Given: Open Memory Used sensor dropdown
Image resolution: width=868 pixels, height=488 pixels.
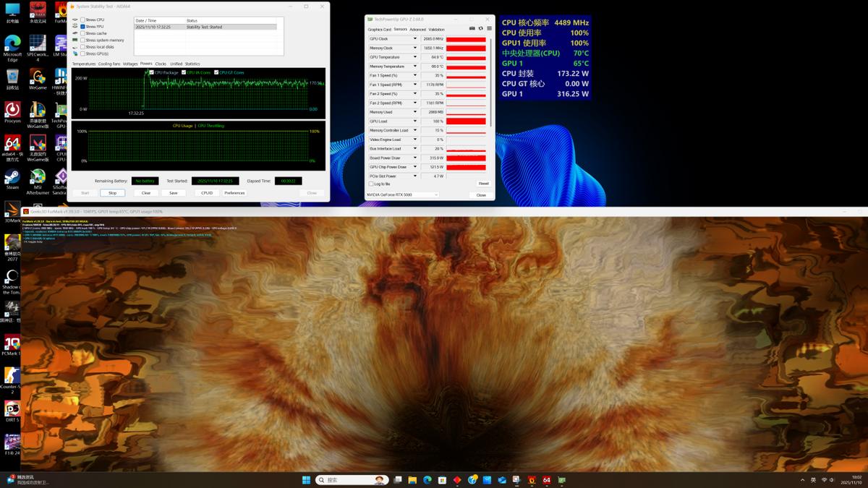Looking at the screenshot, I should (415, 112).
